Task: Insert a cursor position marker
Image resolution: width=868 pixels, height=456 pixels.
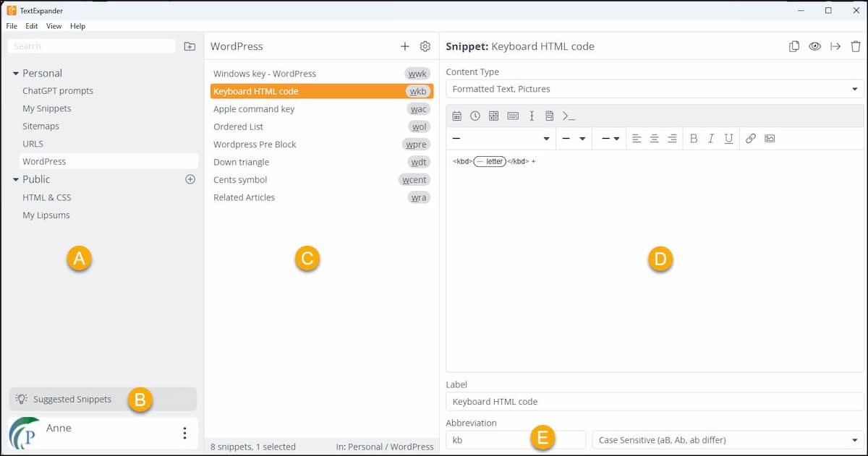Action: (532, 116)
